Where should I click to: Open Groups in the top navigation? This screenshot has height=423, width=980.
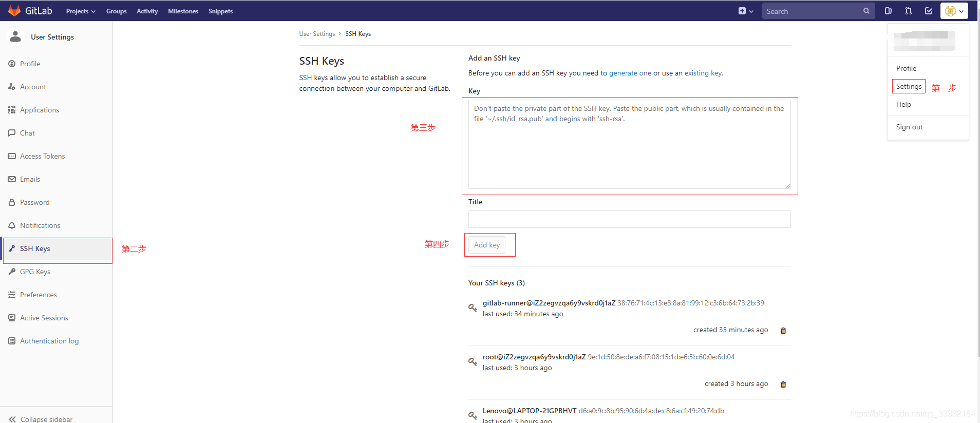click(117, 11)
